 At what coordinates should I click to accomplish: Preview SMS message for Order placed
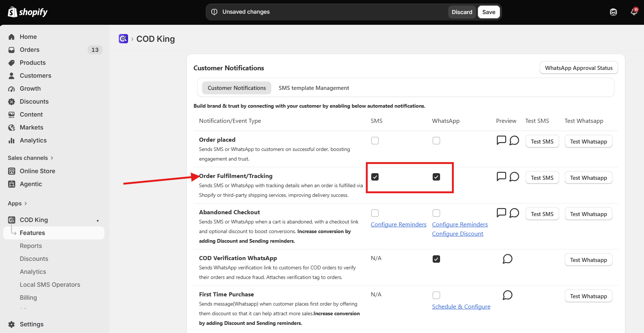click(x=501, y=140)
